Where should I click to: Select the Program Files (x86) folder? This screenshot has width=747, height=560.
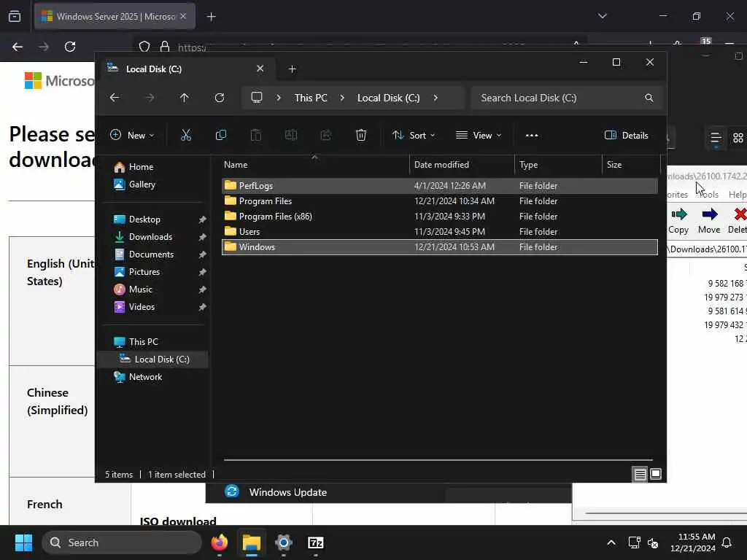[x=439, y=216]
